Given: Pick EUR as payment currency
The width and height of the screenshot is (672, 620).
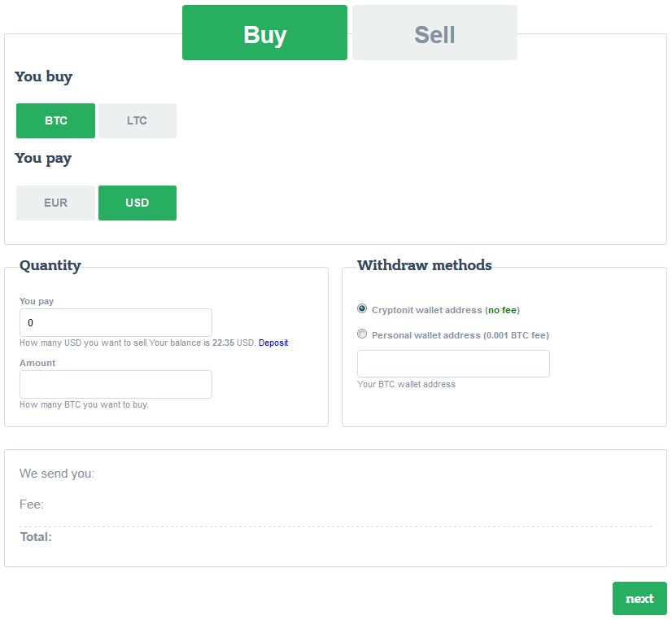Looking at the screenshot, I should click(55, 203).
